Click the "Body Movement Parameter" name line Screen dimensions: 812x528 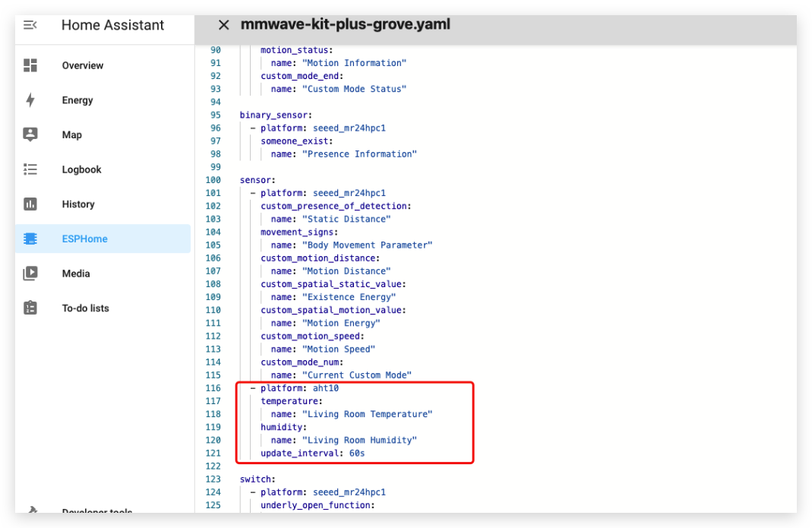(352, 245)
